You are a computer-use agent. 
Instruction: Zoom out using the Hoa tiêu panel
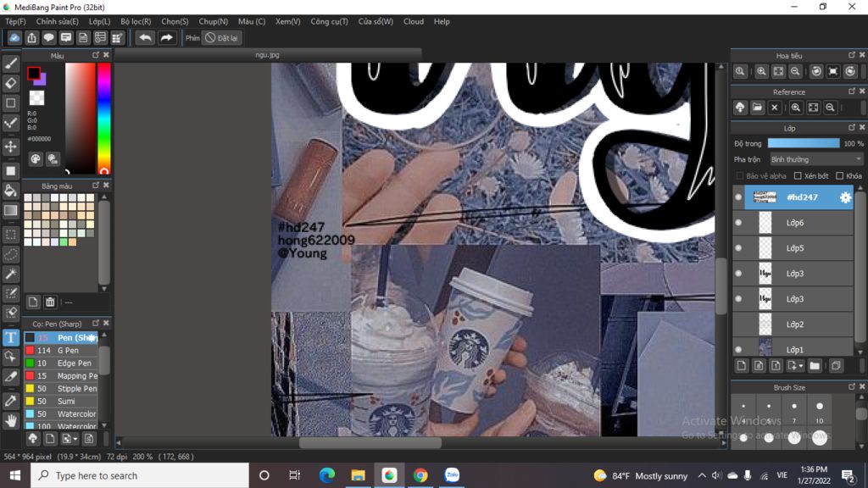tap(795, 71)
